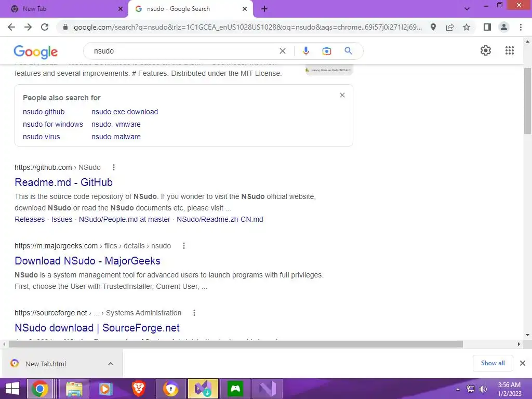
Task: Click the horizontal scrollbar thumb
Action: coord(236,344)
